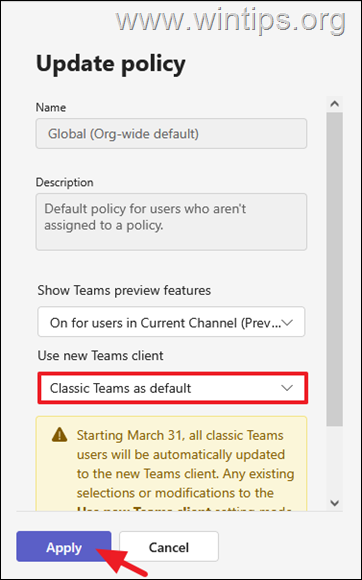The width and height of the screenshot is (362, 580).
Task: Click the Apply button
Action: [64, 546]
